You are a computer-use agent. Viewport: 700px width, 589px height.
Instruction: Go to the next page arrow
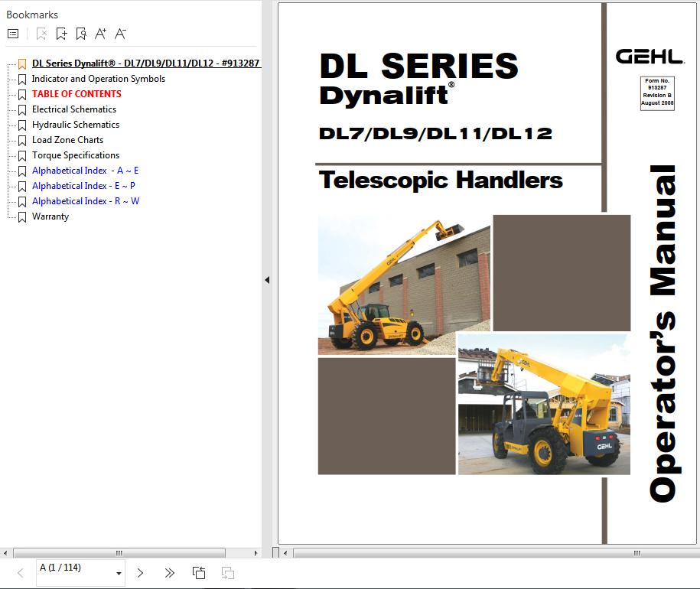tap(140, 573)
